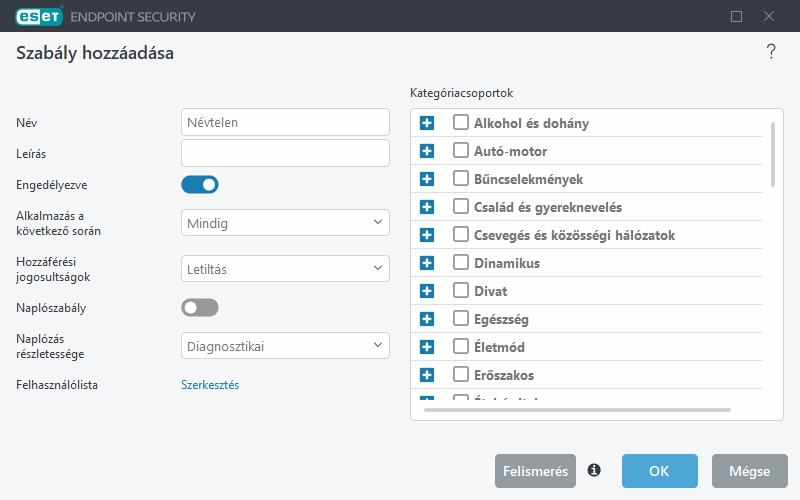Click the Szerkesztés user list link
Image resolution: width=800 pixels, height=500 pixels.
tap(210, 385)
